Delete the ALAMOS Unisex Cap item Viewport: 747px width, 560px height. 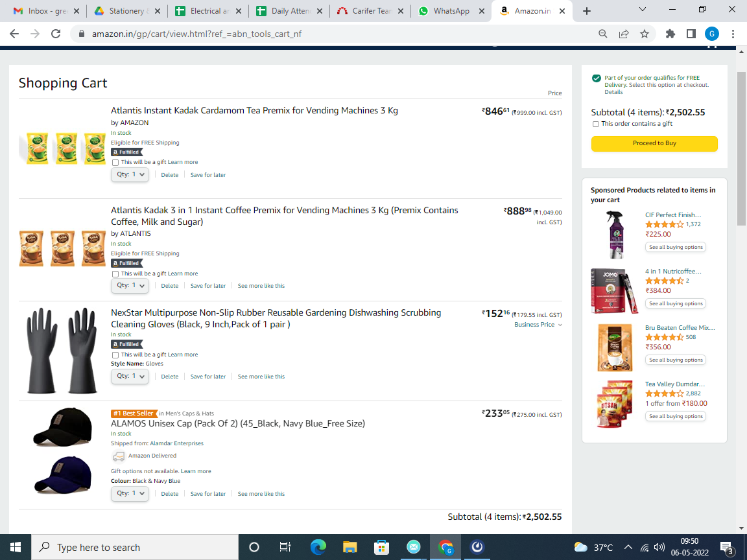tap(170, 495)
